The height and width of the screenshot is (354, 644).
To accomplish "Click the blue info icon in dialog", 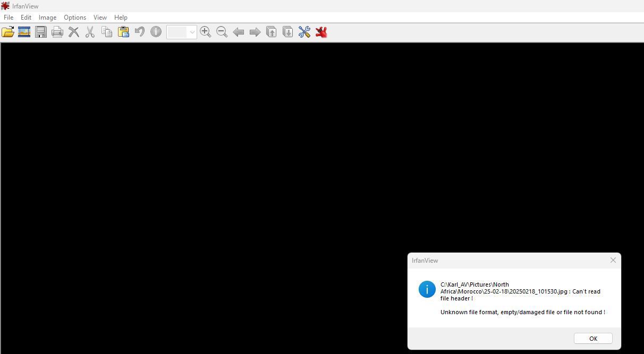I will pyautogui.click(x=427, y=289).
